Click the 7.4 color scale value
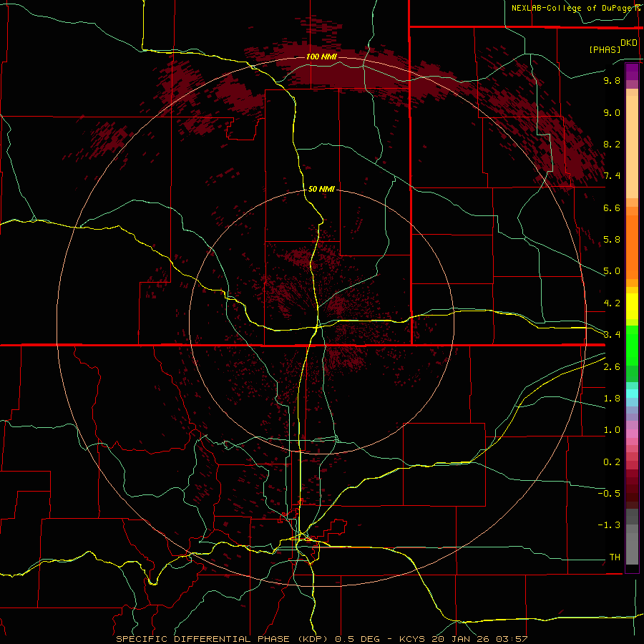Screen dimensions: 644x644 pyautogui.click(x=612, y=176)
